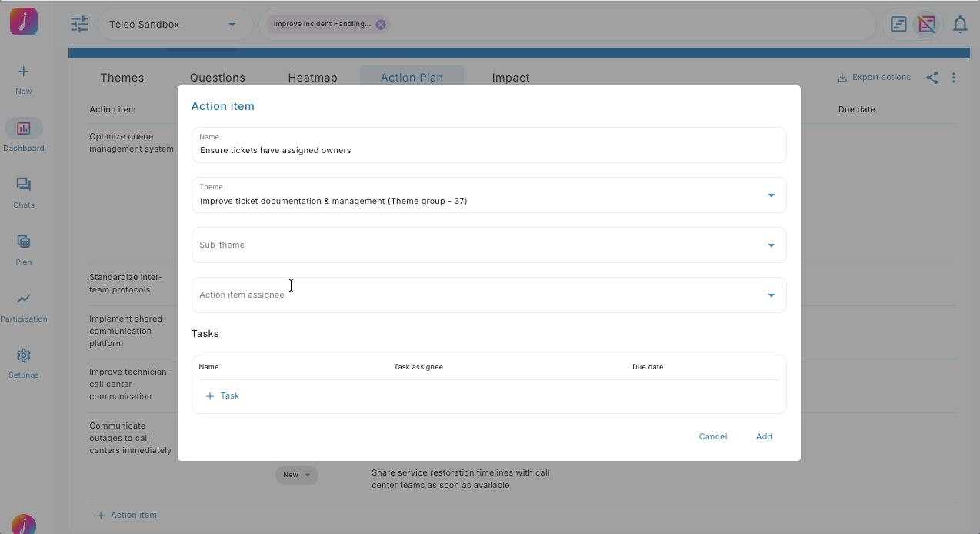Switch to the Heatmap tab
980x534 pixels.
(312, 78)
